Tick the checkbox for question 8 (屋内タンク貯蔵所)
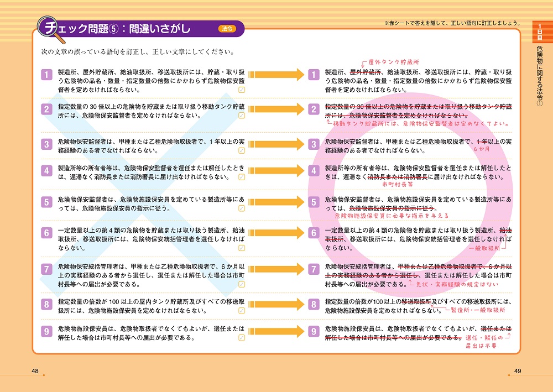This screenshot has width=553, height=392. tap(242, 311)
